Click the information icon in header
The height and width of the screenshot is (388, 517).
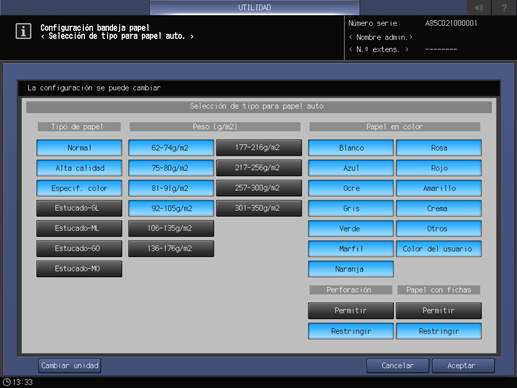[23, 31]
